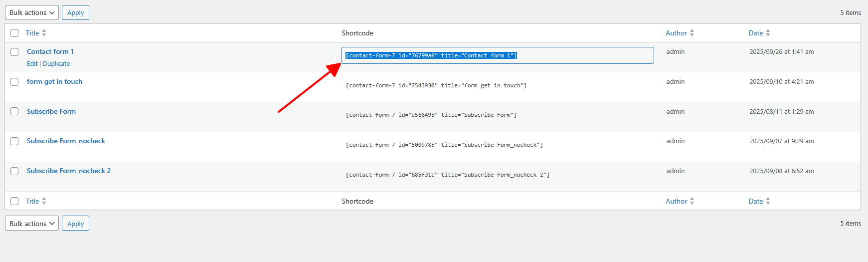Screen dimensions: 868x262
Task: Toggle the select-all checkbox in top header
Action: coord(14,33)
